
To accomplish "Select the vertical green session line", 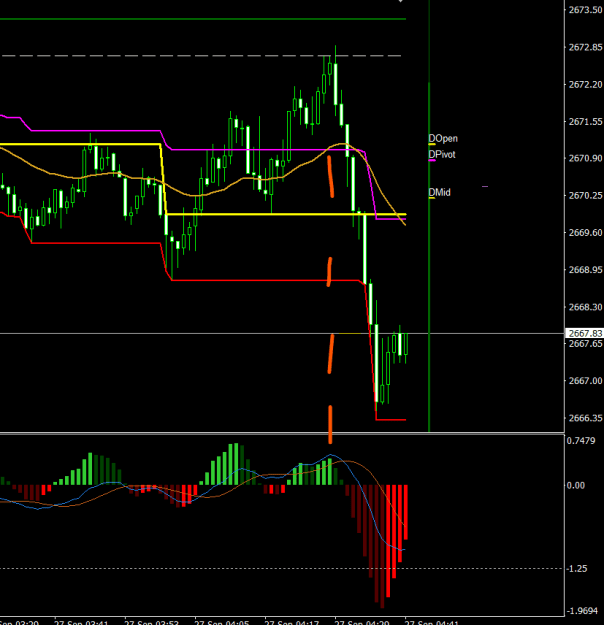I will click(x=429, y=255).
